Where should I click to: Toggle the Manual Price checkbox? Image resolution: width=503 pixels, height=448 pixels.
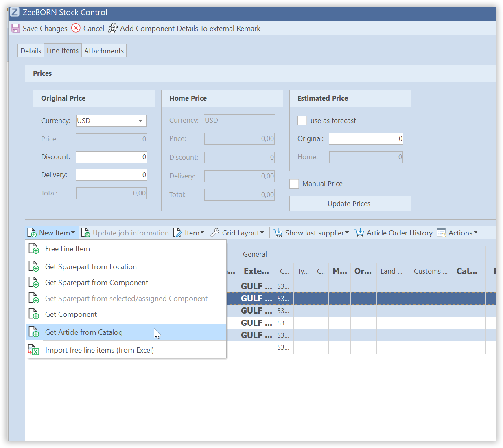tap(294, 184)
